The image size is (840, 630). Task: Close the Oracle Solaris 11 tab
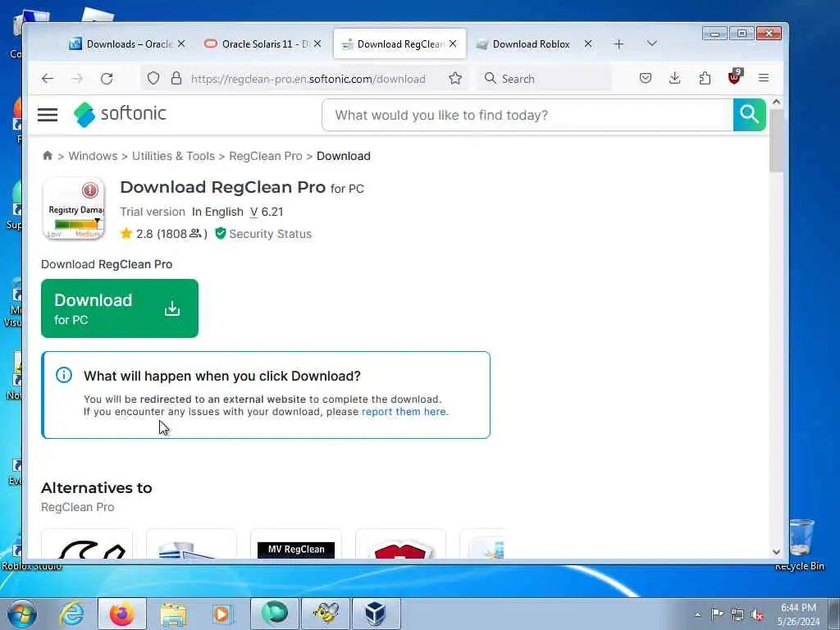click(x=317, y=44)
